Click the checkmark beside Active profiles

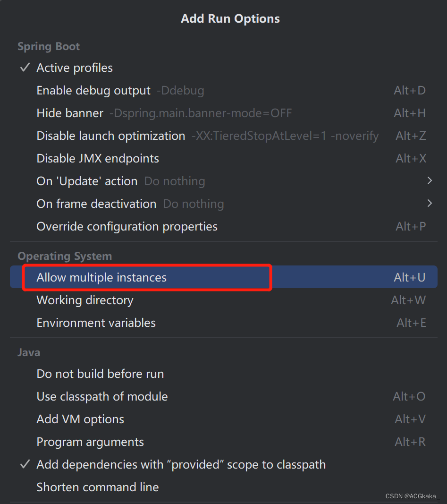[x=25, y=67]
